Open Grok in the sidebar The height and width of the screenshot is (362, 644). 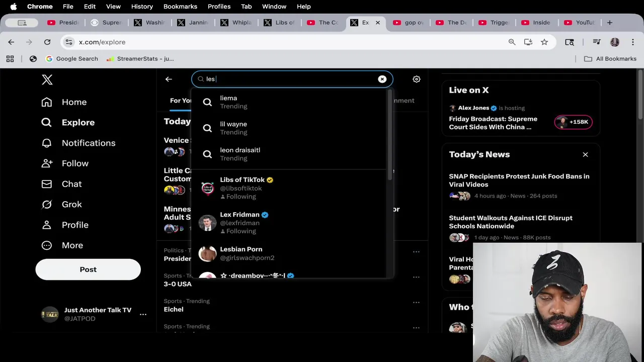61,204
